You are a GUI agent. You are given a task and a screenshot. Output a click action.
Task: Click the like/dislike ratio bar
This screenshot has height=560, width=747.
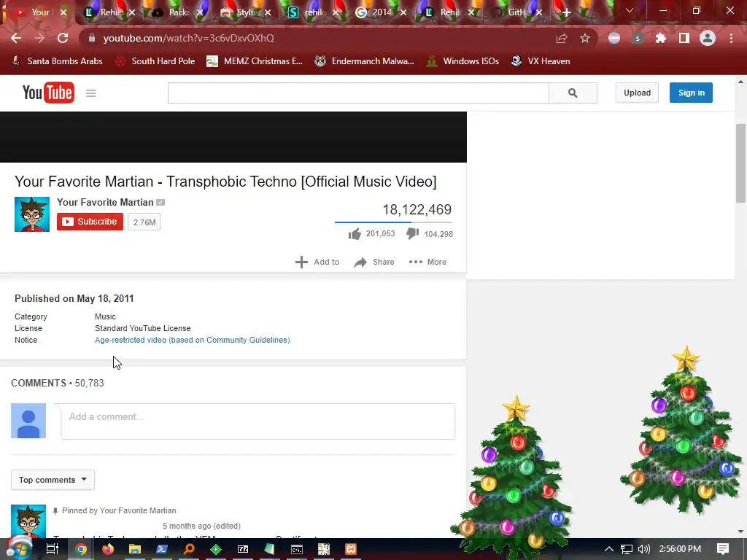[393, 222]
